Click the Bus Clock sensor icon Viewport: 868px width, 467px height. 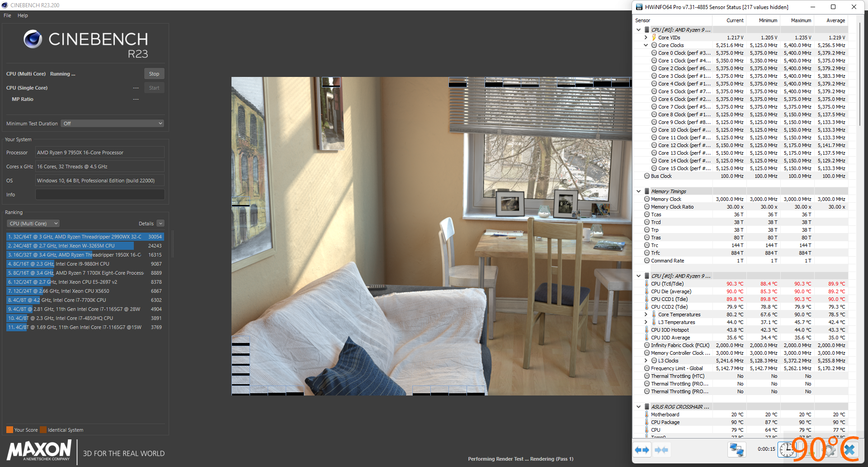pos(647,176)
